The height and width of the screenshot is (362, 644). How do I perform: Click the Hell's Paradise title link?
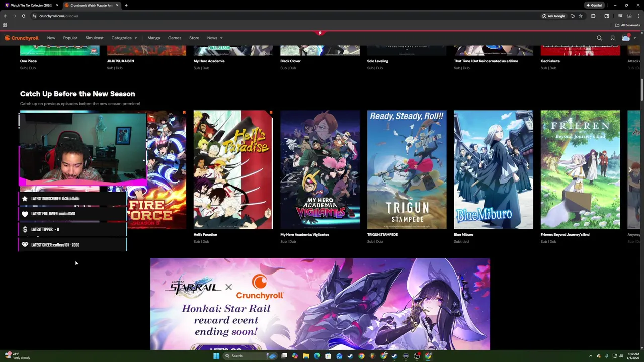[x=205, y=235]
